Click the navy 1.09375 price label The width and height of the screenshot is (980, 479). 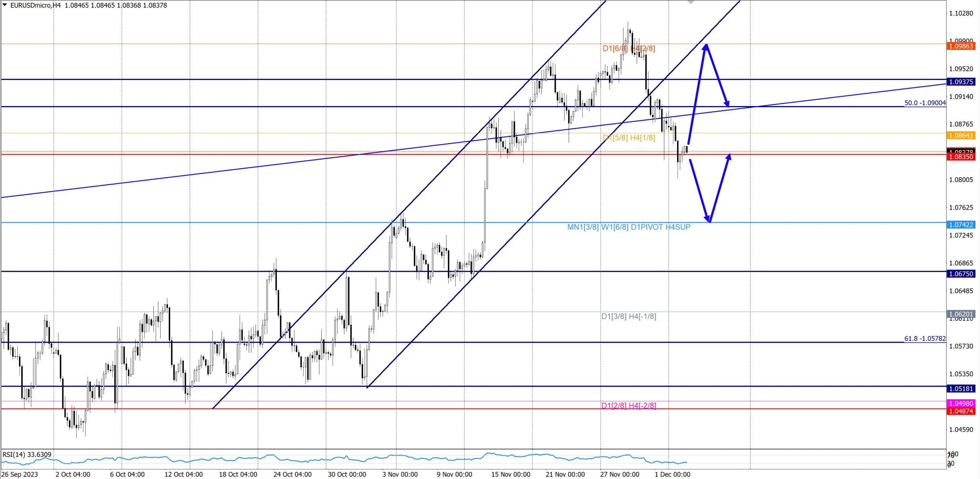pos(960,82)
